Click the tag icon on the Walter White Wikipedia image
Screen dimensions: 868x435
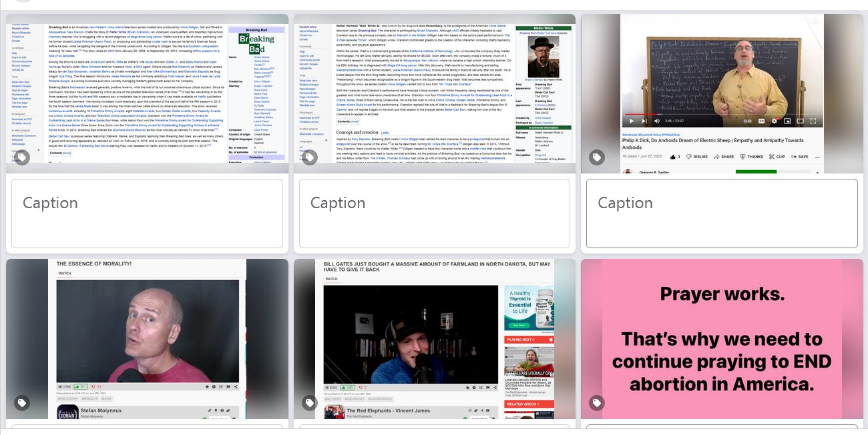coord(309,157)
